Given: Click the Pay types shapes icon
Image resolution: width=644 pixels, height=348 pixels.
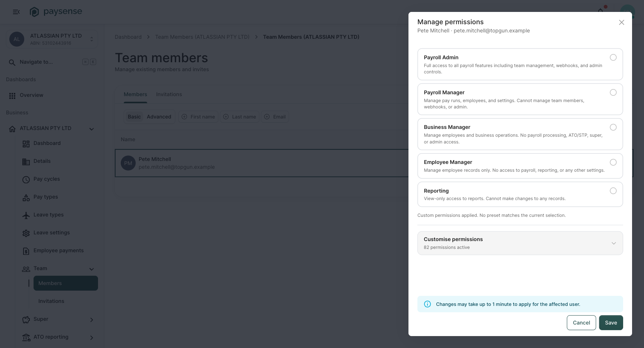Looking at the screenshot, I should 26,197.
